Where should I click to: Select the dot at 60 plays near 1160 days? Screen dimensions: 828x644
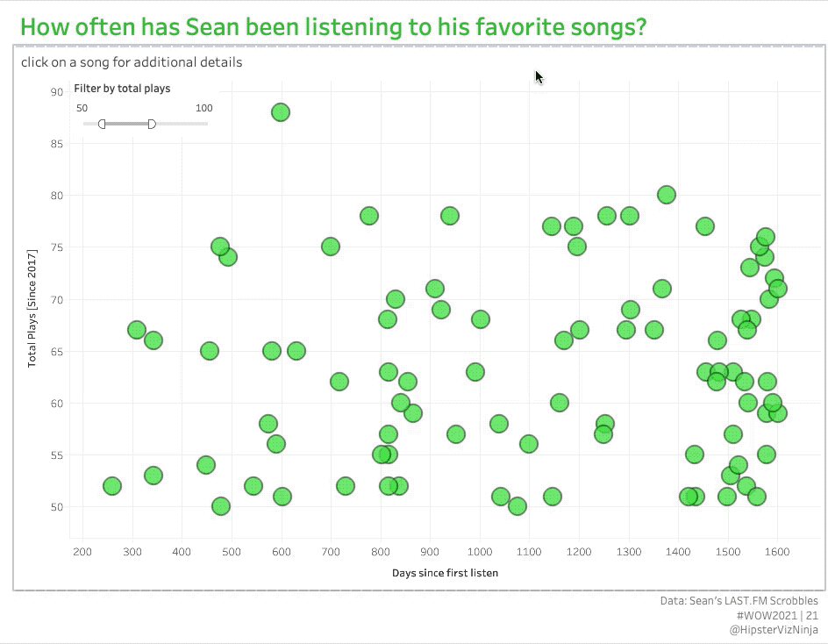coord(560,403)
